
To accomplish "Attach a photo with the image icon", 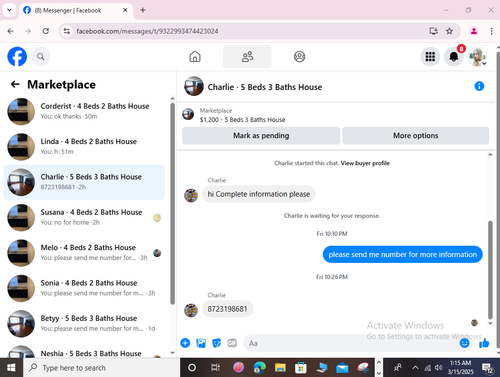I will [201, 343].
